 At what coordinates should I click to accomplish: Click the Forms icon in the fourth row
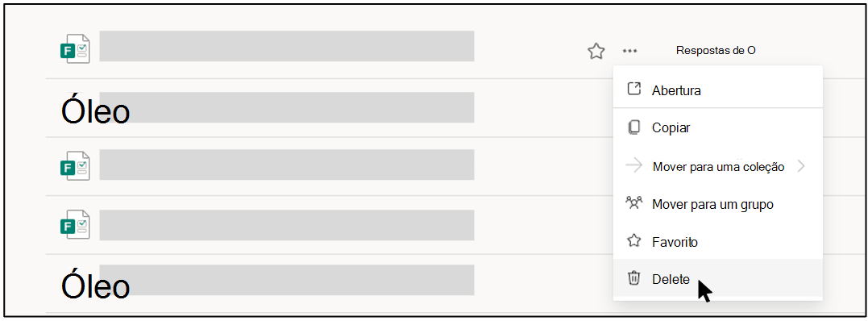point(75,224)
